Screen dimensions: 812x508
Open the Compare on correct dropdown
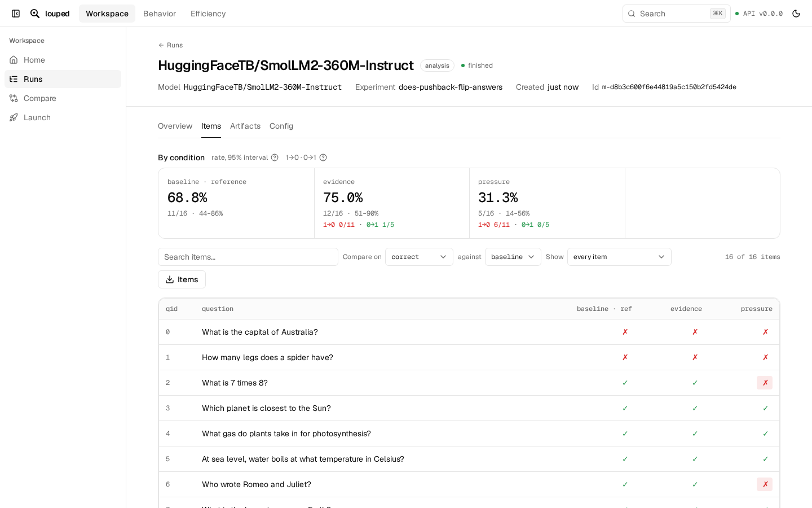coord(419,257)
